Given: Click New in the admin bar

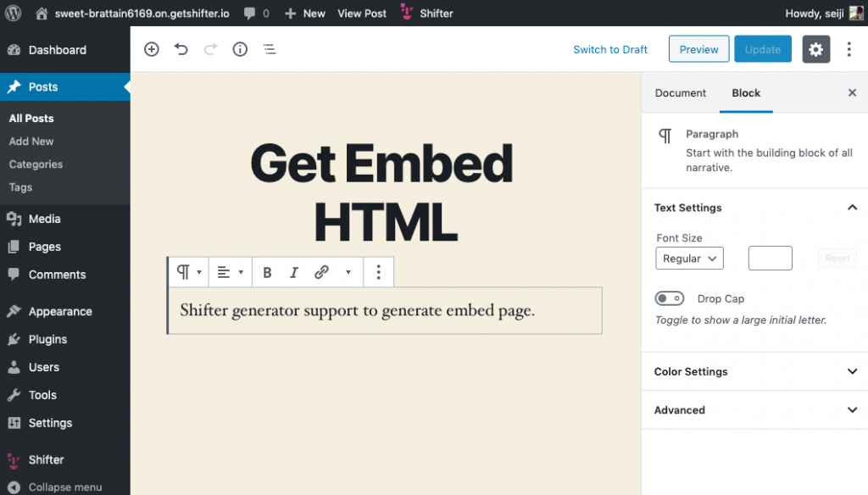Looking at the screenshot, I should (305, 14).
